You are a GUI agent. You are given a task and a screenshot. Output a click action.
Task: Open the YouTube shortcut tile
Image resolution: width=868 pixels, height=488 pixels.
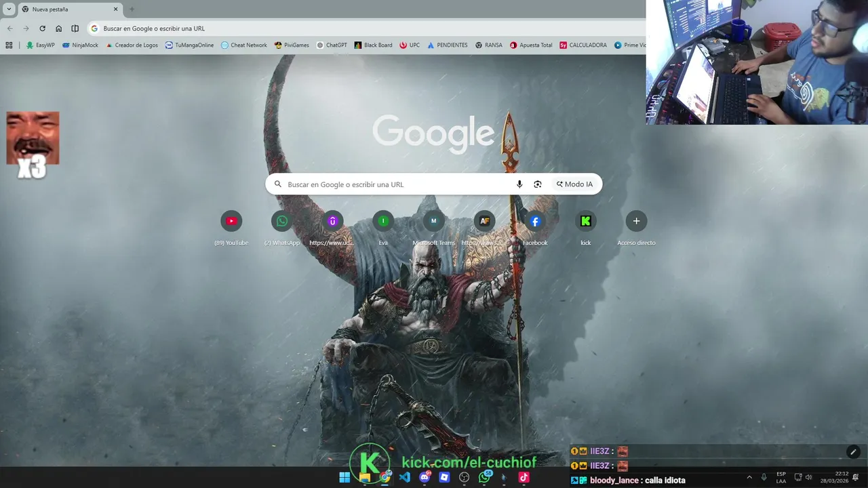tap(231, 228)
